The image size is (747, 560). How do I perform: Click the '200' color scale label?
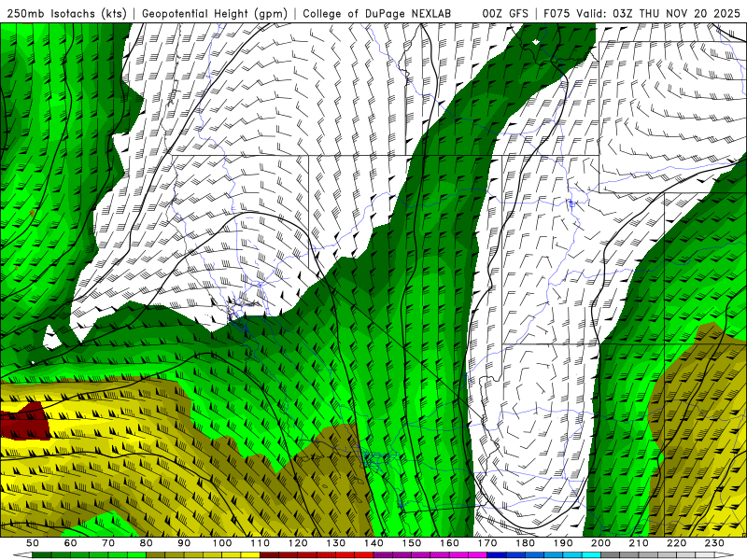[x=600, y=543]
